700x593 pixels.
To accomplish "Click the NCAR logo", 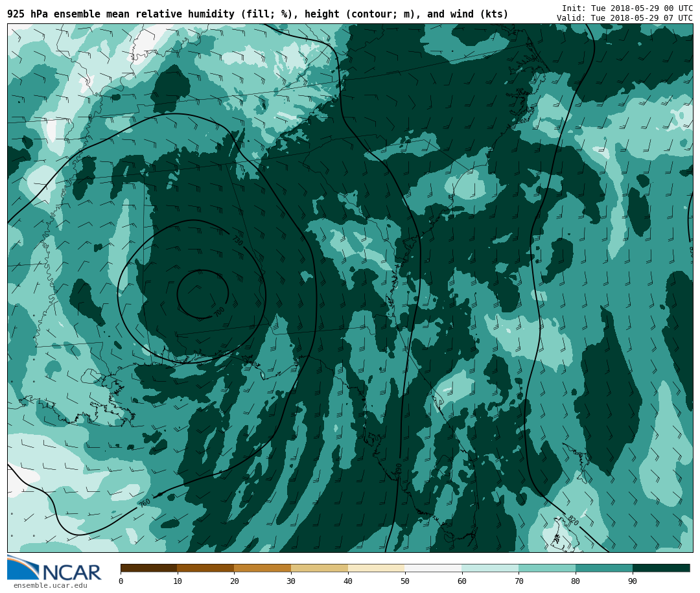I will 54,569.
